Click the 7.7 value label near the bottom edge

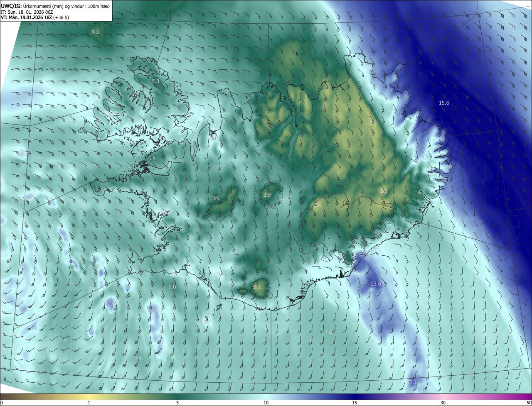290,369
